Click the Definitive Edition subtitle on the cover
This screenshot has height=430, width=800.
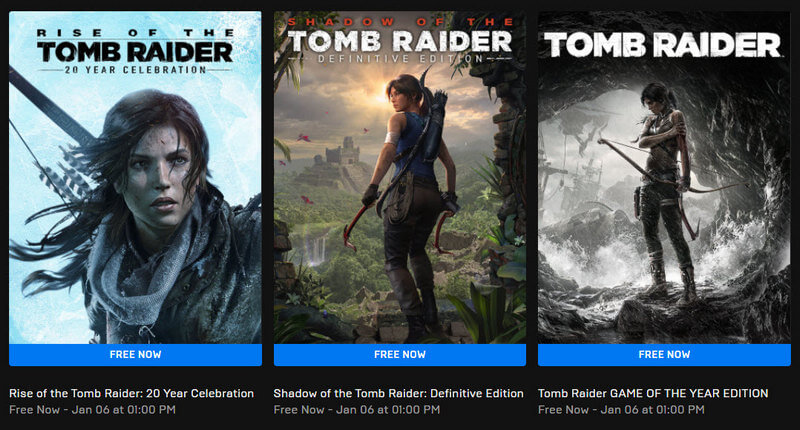[401, 59]
